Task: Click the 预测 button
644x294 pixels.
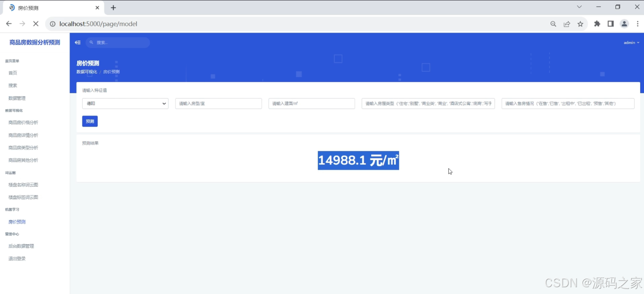Action: (x=90, y=121)
